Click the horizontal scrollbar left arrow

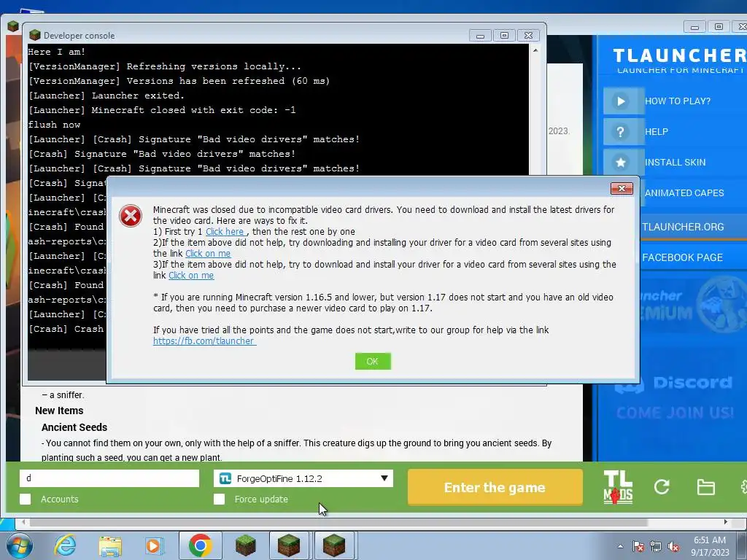23,522
